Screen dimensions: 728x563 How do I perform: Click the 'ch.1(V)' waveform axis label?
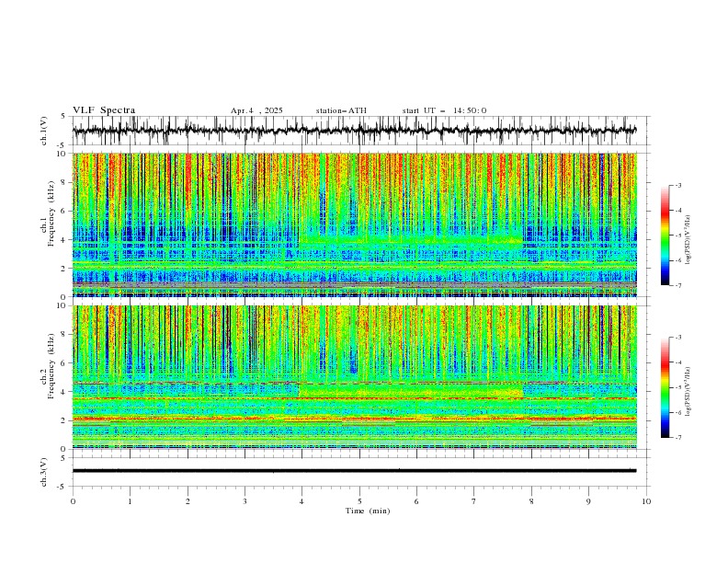tap(44, 131)
